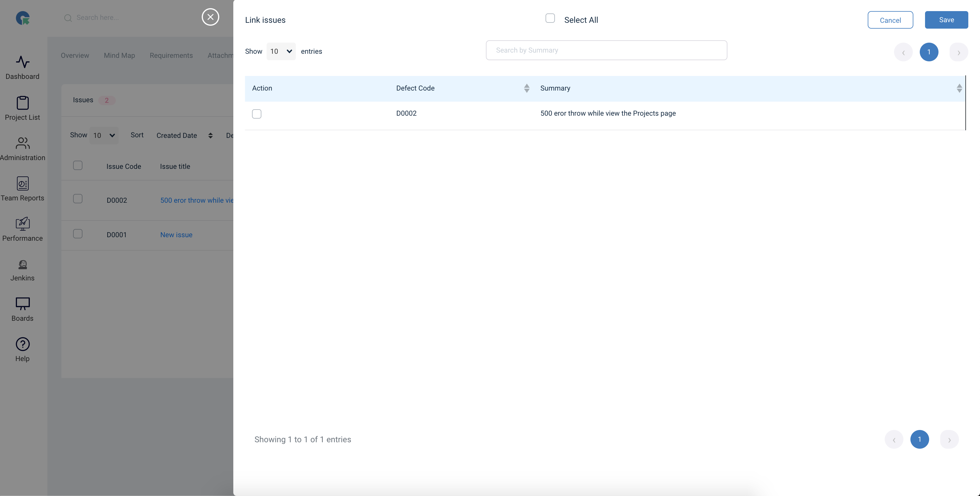Click the Action column header
The image size is (980, 496).
(x=262, y=88)
